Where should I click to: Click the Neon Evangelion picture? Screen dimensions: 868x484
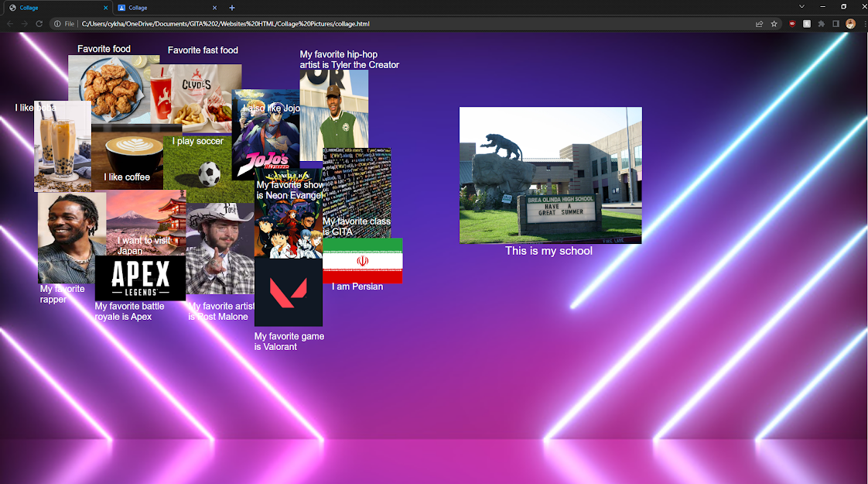[x=289, y=214]
